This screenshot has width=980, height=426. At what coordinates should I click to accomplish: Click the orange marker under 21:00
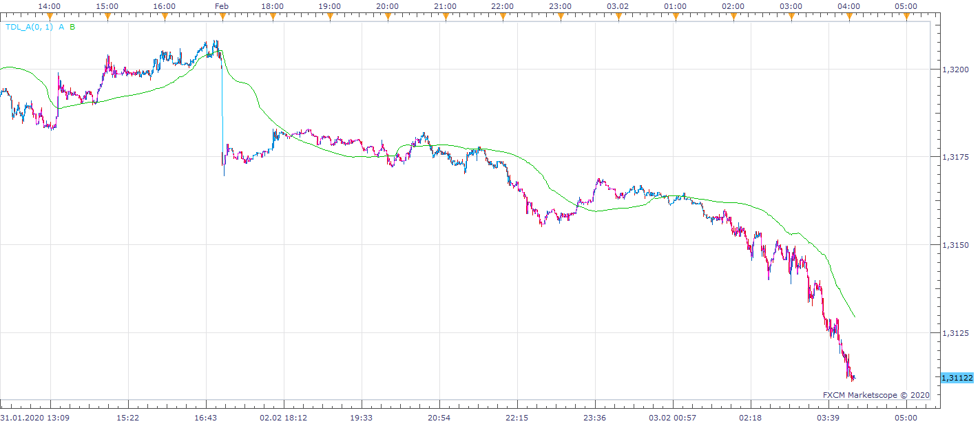pyautogui.click(x=445, y=16)
